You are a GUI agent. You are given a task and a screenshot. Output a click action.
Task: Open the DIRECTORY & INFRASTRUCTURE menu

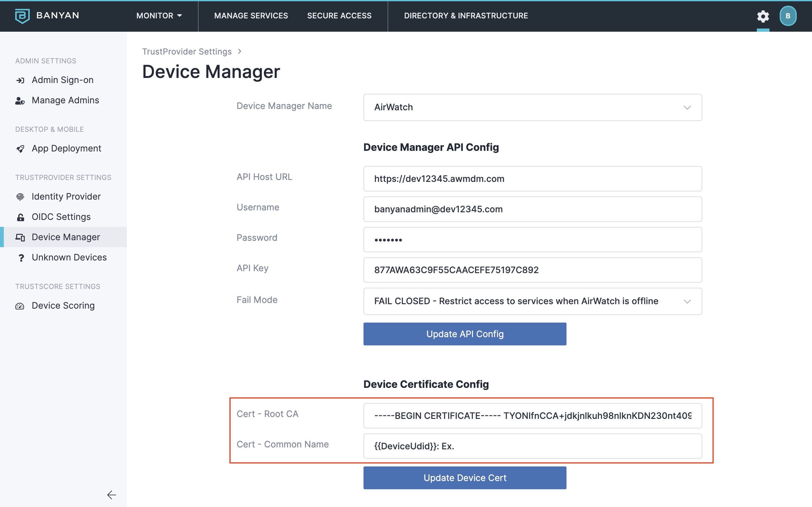(x=466, y=16)
